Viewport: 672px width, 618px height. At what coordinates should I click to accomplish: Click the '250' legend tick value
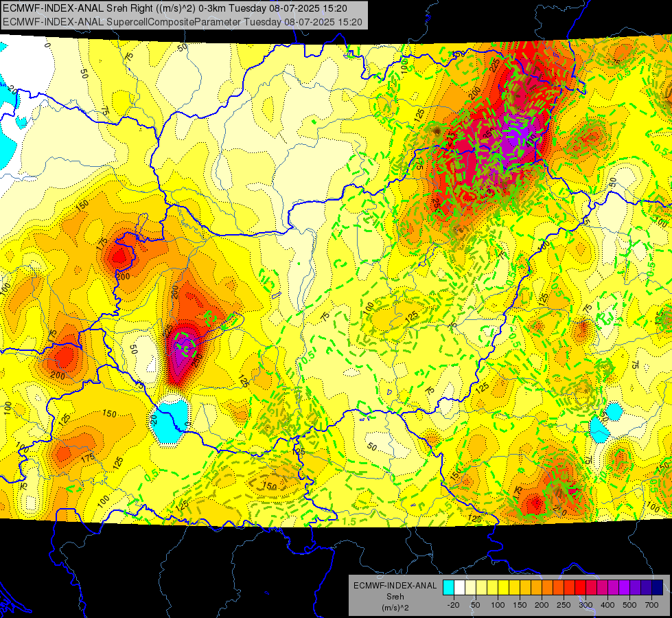pos(564,605)
